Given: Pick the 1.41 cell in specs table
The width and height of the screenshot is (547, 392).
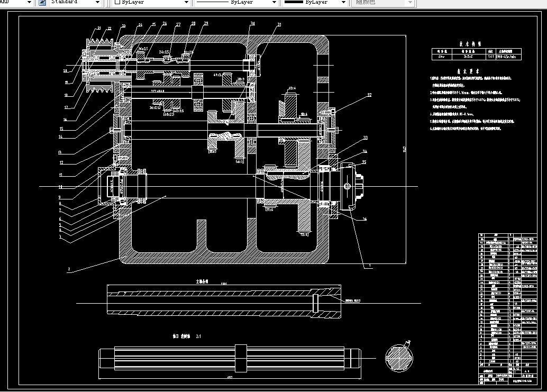Looking at the screenshot, I should click(x=491, y=57).
